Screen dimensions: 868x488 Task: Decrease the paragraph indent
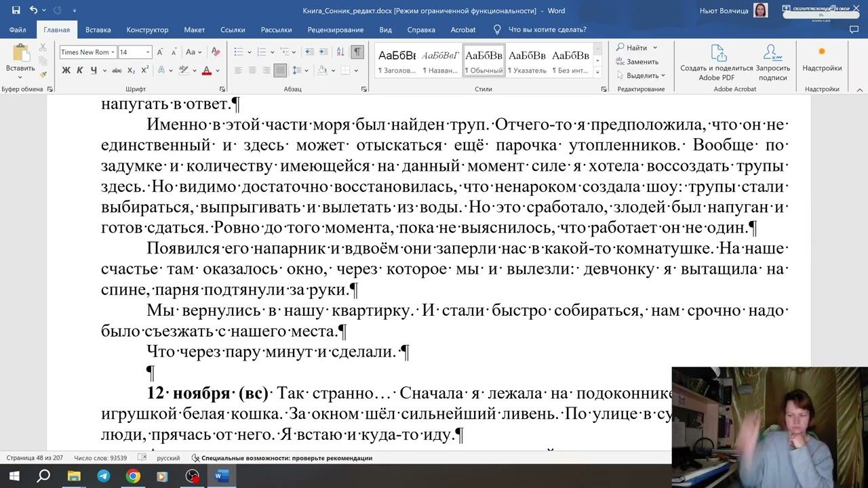[309, 52]
